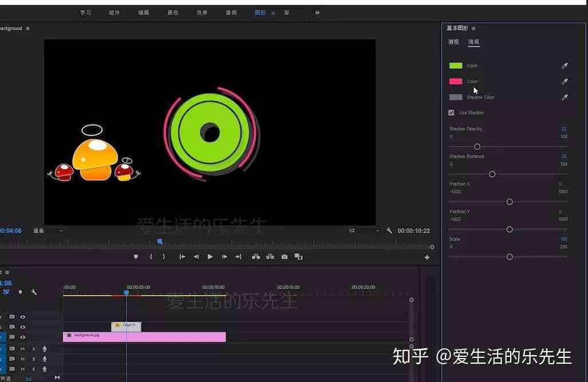Go to In point
588x382 pixels.
click(x=182, y=257)
